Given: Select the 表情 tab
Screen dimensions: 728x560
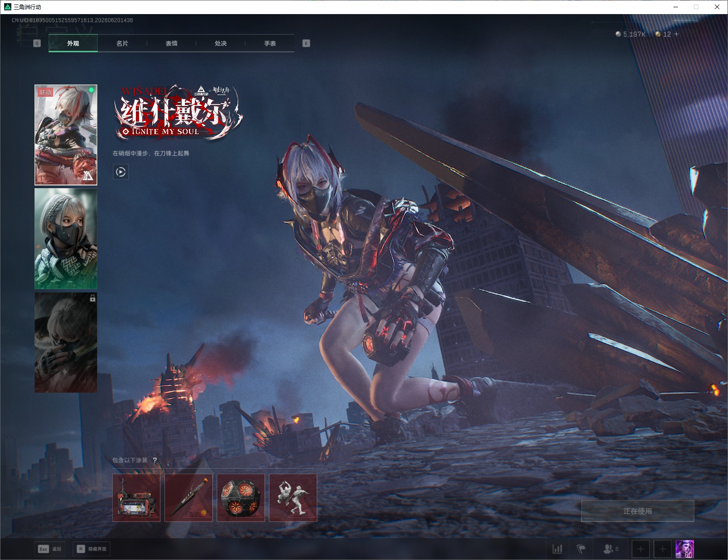Looking at the screenshot, I should point(171,43).
